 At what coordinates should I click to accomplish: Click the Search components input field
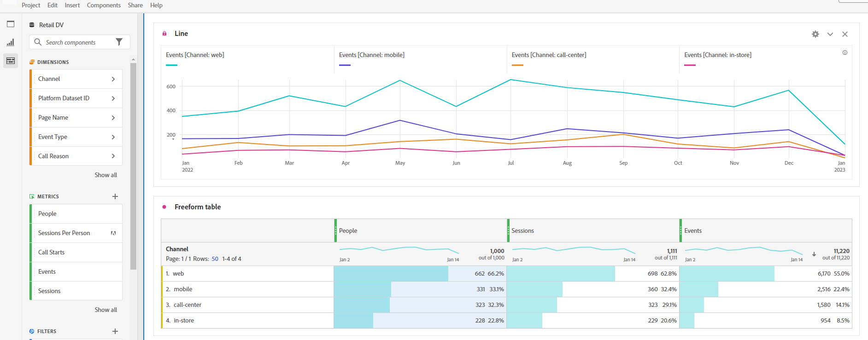80,42
